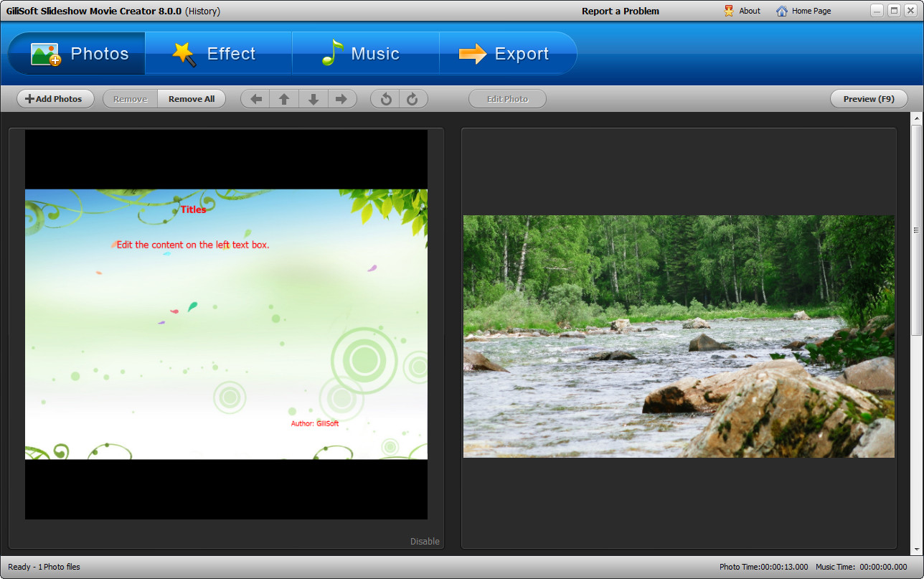Click Add Photos button
924x579 pixels.
[55, 99]
